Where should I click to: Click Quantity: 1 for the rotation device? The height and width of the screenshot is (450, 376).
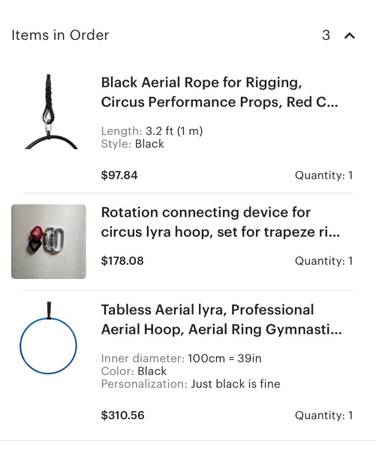point(324,261)
